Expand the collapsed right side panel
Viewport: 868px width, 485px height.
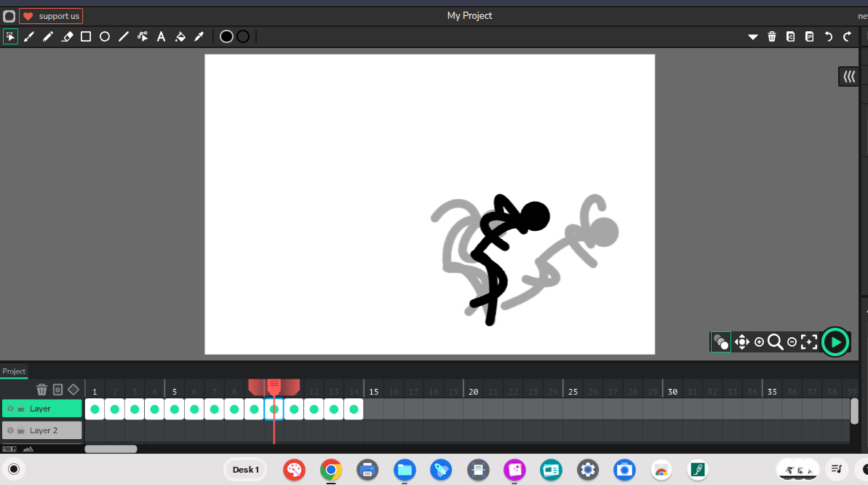[848, 76]
